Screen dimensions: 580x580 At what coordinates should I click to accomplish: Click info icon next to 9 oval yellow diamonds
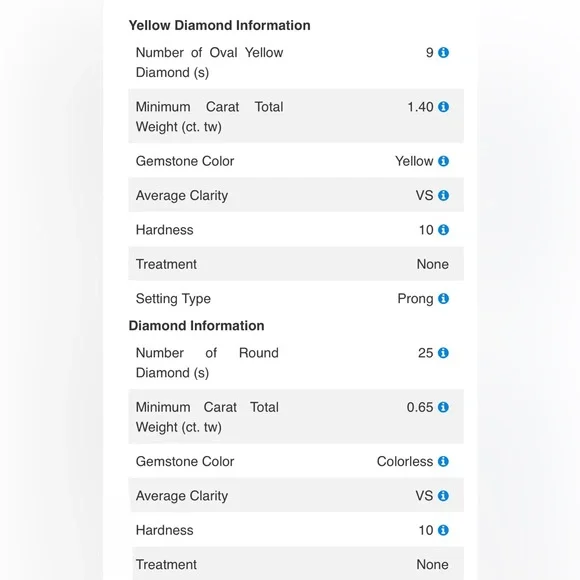pos(443,53)
